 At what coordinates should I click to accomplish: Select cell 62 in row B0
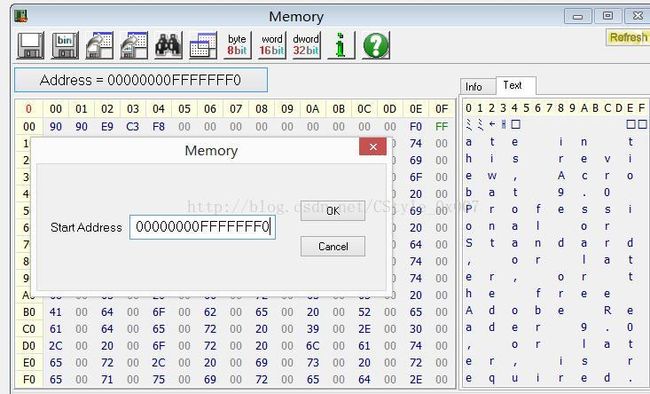[x=210, y=312]
